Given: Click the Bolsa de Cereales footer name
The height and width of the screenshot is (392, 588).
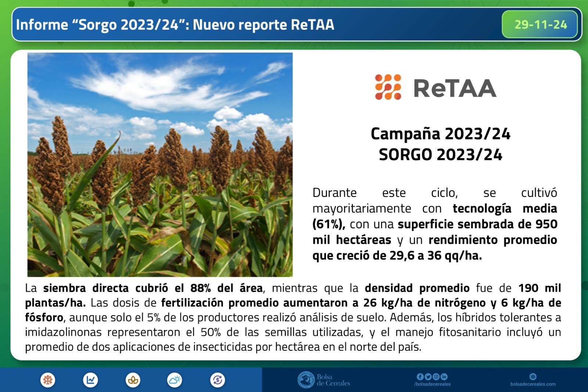Looking at the screenshot, I should 333,380.
